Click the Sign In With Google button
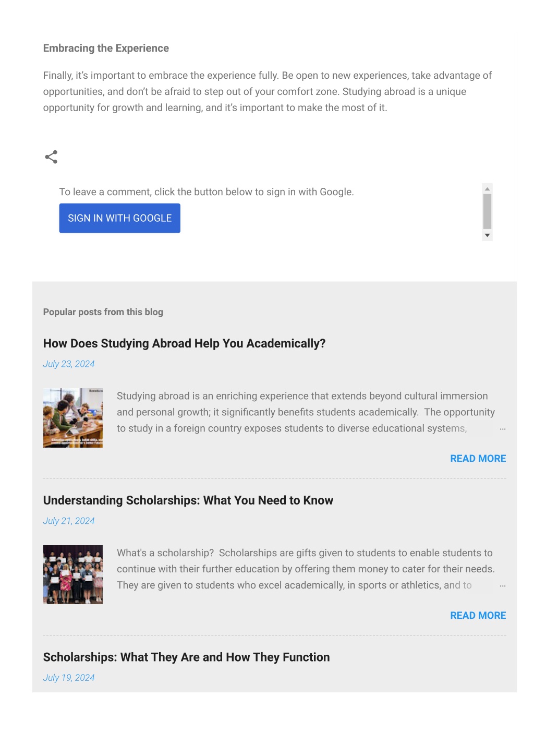Image resolution: width=534 pixels, height=756 pixels. (119, 218)
